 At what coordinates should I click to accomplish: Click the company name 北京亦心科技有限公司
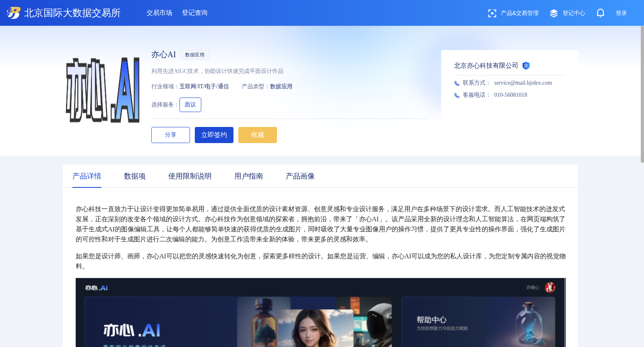(486, 66)
